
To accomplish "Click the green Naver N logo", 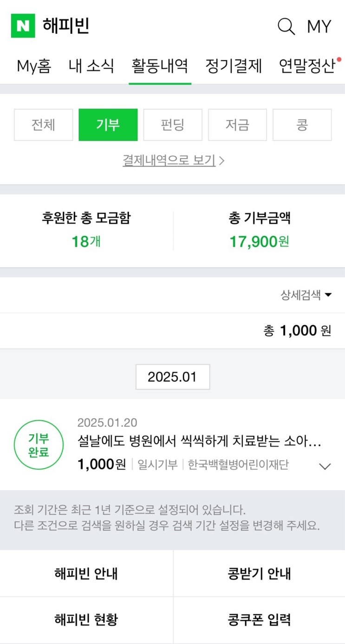I will click(x=23, y=26).
